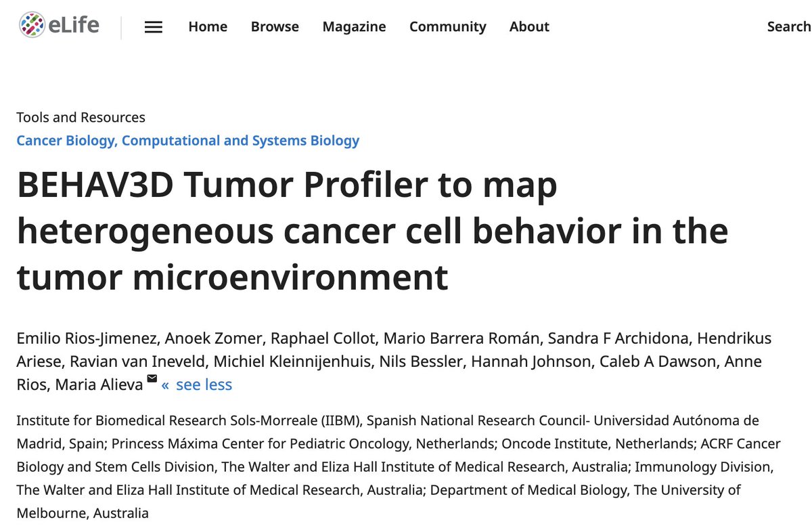The image size is (812, 530).
Task: Click the « chevron before see less
Action: [x=166, y=384]
